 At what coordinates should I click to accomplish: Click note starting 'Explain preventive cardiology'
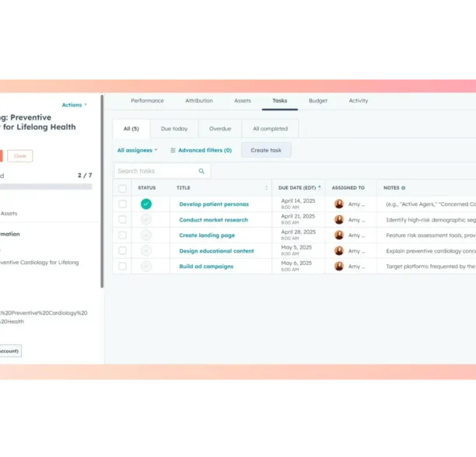point(431,251)
